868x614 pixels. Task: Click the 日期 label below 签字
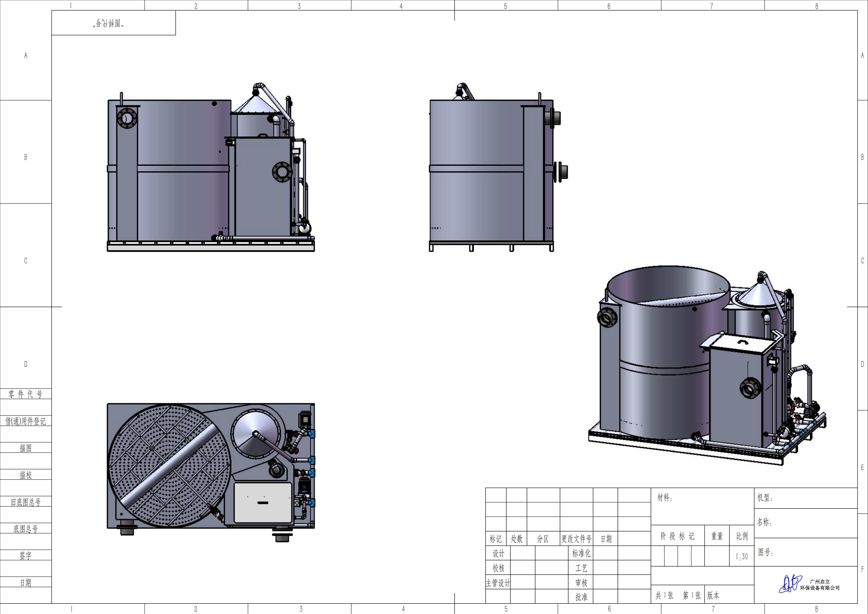point(26,582)
